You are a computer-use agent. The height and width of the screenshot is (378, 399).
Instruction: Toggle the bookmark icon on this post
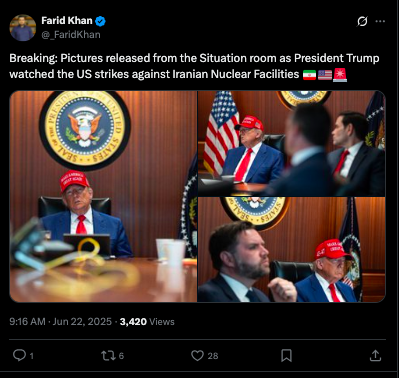click(286, 356)
